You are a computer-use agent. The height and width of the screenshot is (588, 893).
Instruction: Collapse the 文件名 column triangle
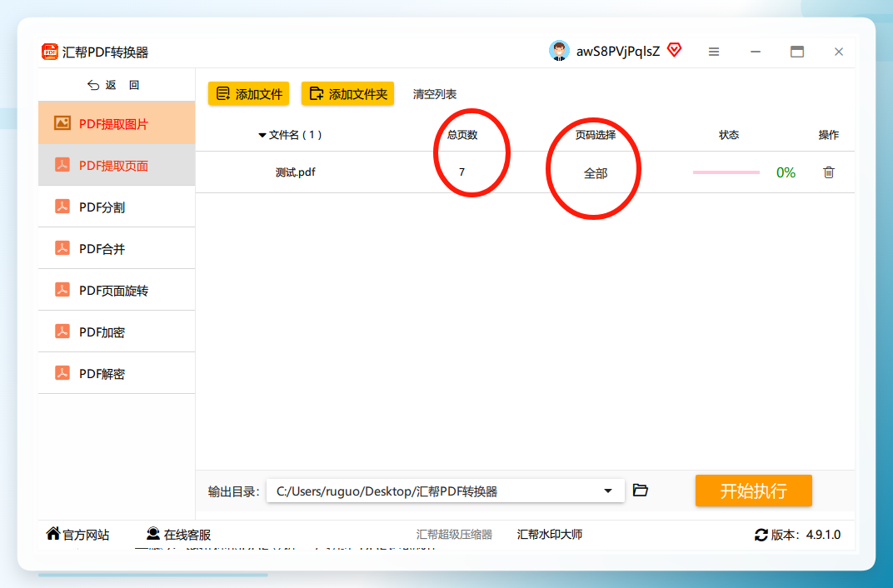262,136
